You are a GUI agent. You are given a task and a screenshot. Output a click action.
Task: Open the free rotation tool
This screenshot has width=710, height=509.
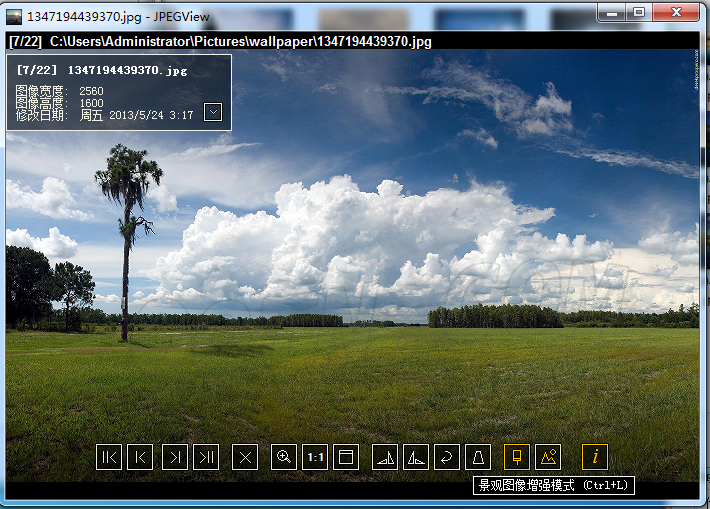pos(447,457)
